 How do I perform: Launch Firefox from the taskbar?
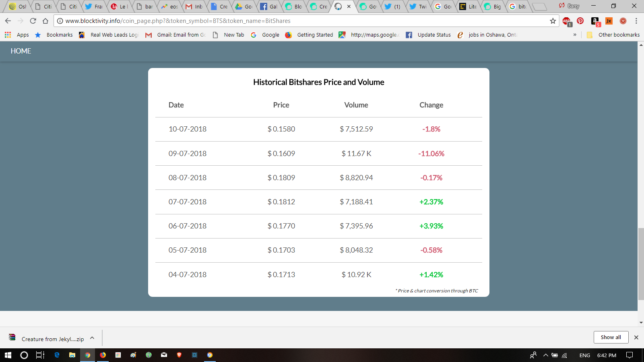[103, 355]
